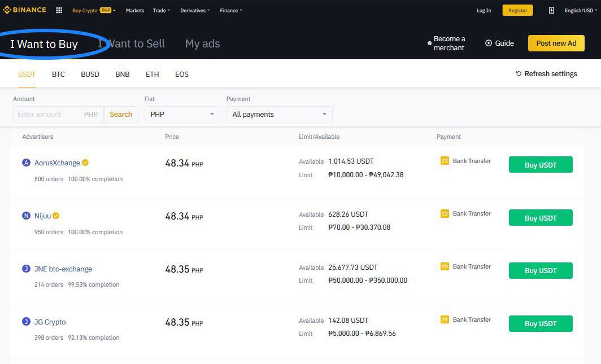Screen dimensions: 601x364
Task: Open JNE btc-exchange advertiser profile name
Action: pyautogui.click(x=63, y=269)
